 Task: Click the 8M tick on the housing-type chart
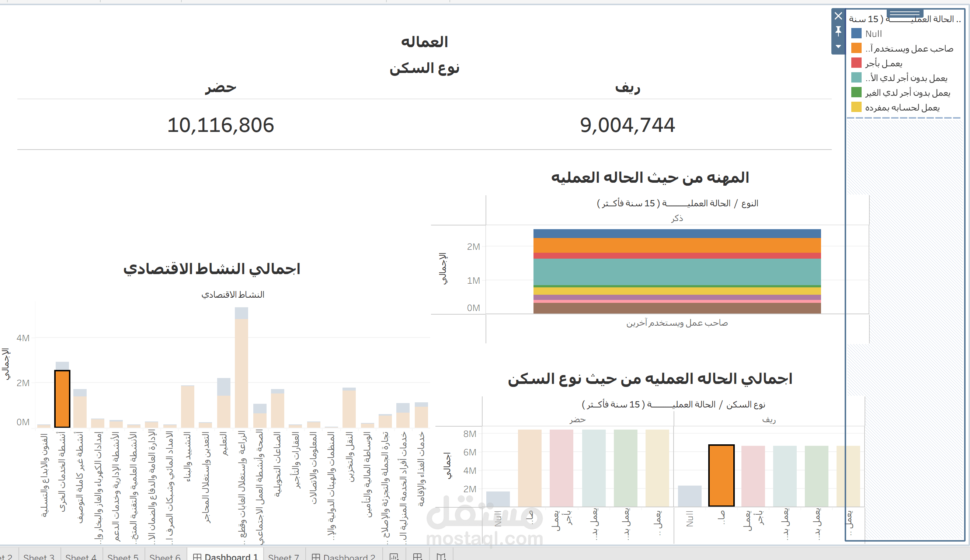point(469,434)
